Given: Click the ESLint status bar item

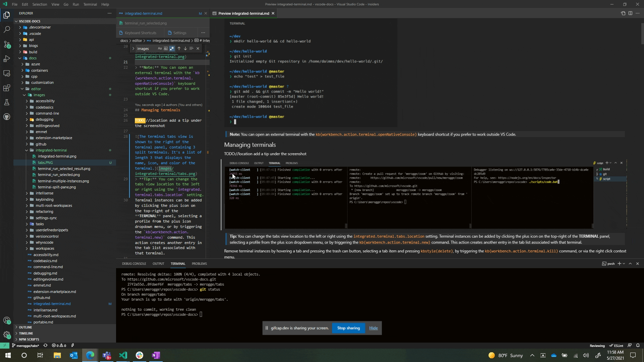Looking at the screenshot, I should [x=616, y=345].
